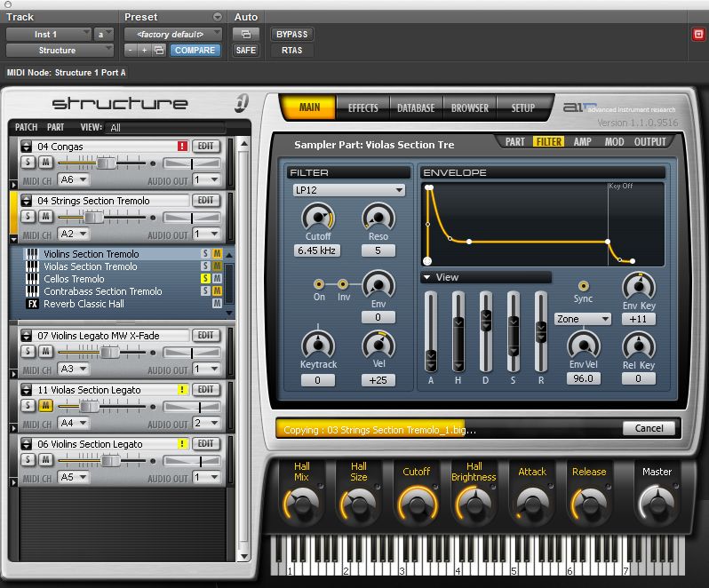
Task: Click the FX icon of Reverb Classic Hall
Action: [32, 304]
